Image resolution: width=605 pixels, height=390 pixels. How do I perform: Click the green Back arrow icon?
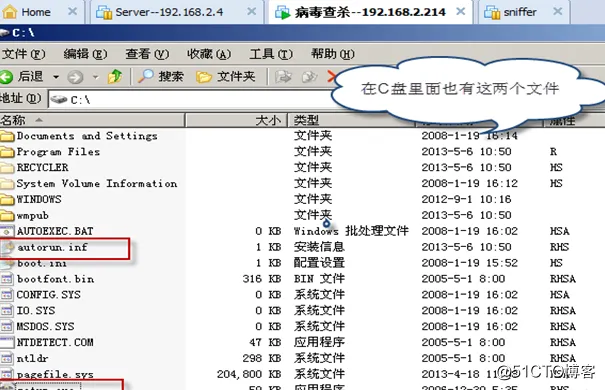click(6, 77)
